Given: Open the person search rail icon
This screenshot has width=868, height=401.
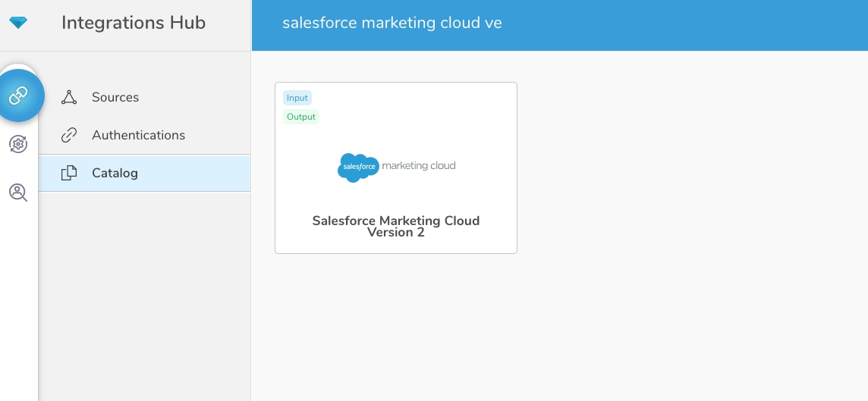Looking at the screenshot, I should pyautogui.click(x=18, y=193).
